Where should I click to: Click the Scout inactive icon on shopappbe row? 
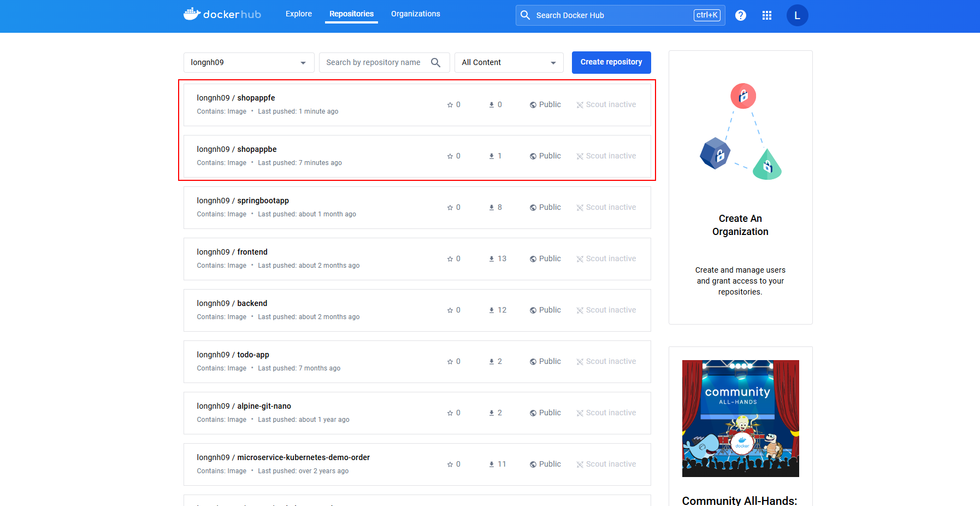point(580,156)
